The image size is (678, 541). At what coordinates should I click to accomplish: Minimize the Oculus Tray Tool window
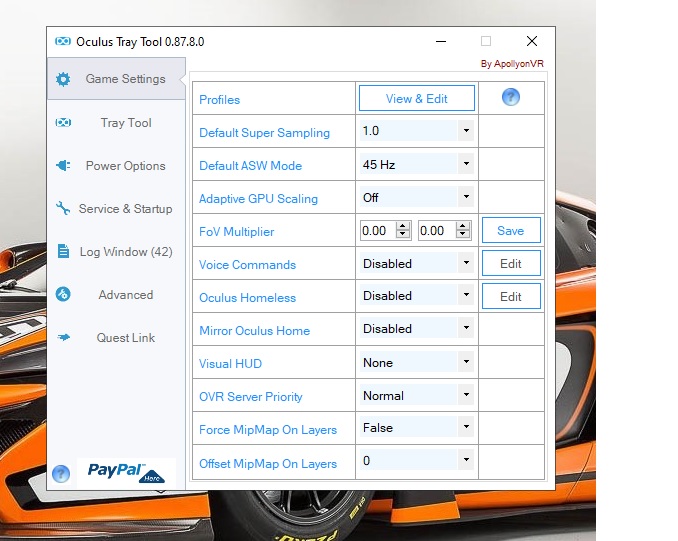coord(441,42)
